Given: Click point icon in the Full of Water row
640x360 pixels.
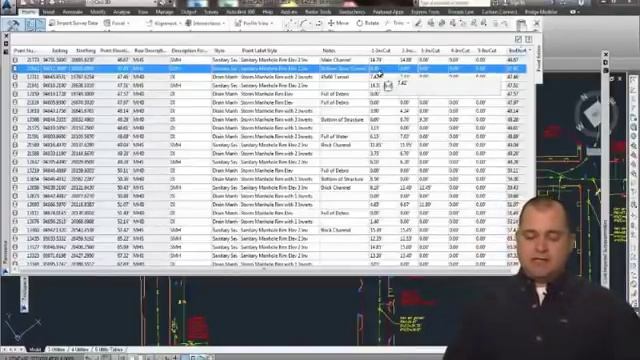Looking at the screenshot, I should pyautogui.click(x=15, y=136).
